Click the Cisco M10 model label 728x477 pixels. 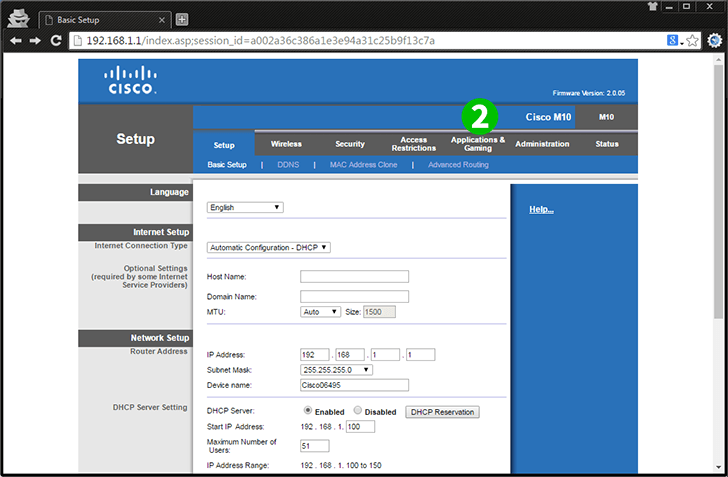(548, 117)
